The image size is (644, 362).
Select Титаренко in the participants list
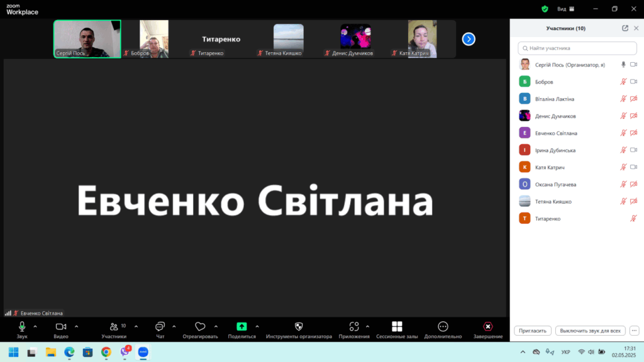(548, 219)
